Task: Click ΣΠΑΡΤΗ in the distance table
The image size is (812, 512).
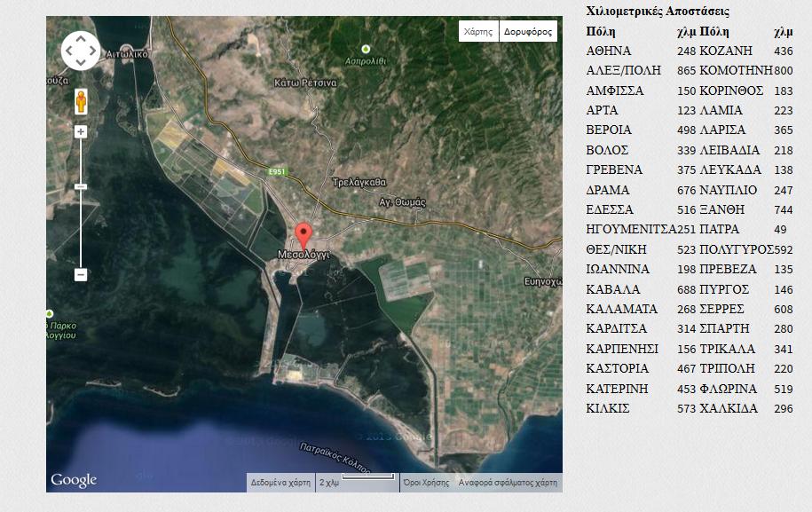Action: pyautogui.click(x=724, y=328)
